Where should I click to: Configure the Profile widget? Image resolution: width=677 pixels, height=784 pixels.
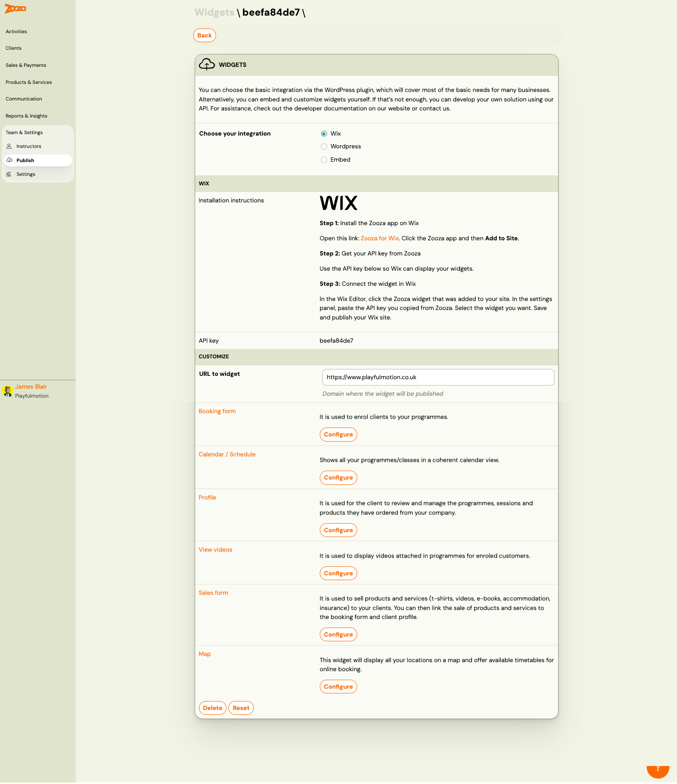click(338, 530)
